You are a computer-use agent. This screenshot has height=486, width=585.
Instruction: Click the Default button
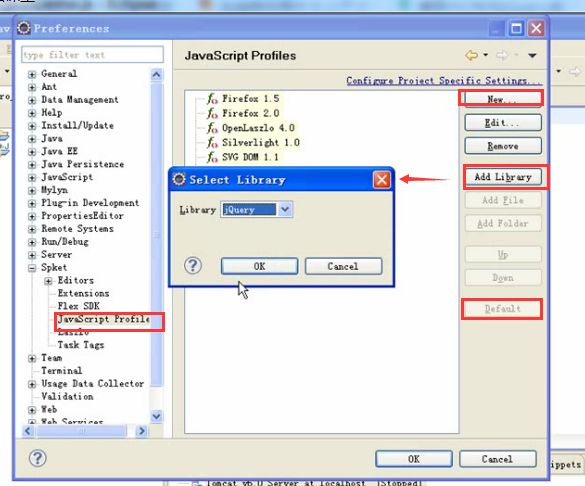(x=502, y=309)
